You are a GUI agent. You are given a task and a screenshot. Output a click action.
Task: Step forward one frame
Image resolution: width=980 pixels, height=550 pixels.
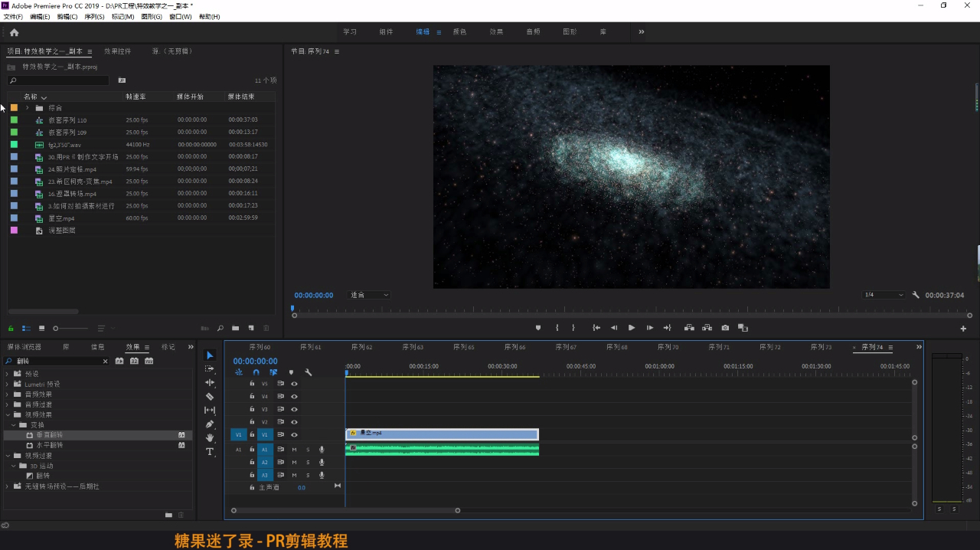coord(650,328)
